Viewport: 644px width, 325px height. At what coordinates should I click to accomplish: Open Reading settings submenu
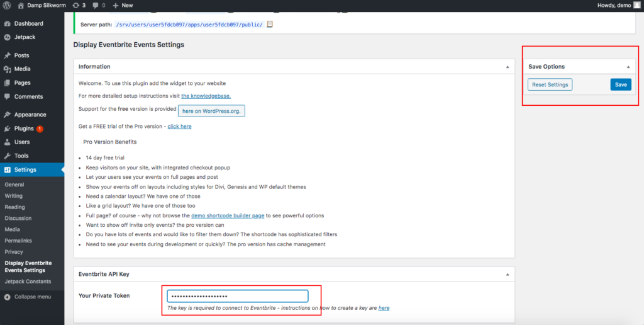pos(15,207)
